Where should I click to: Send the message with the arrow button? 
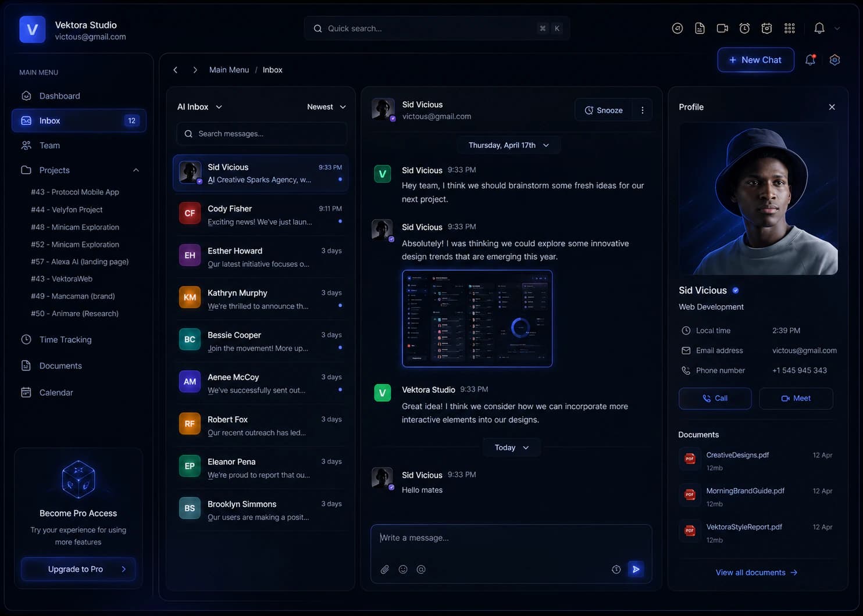tap(636, 570)
